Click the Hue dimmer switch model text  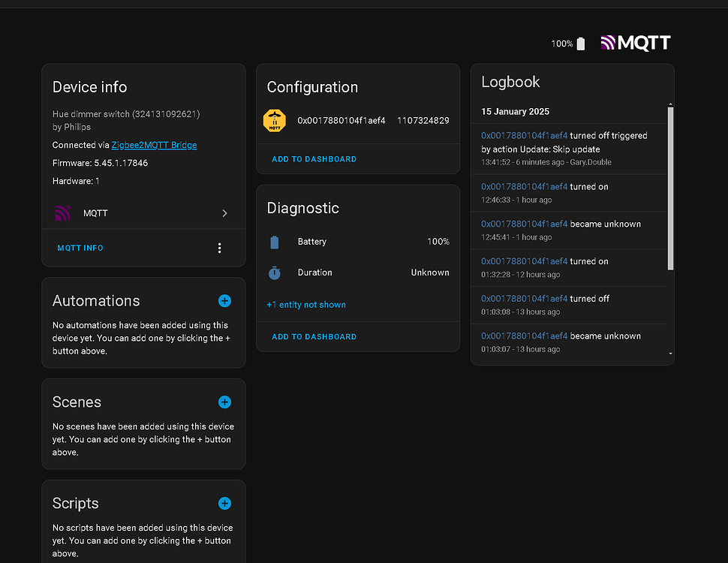pyautogui.click(x=126, y=114)
